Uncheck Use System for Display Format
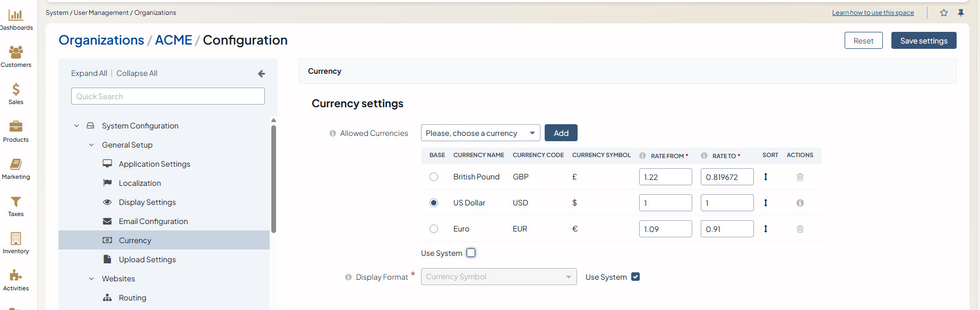 point(635,277)
